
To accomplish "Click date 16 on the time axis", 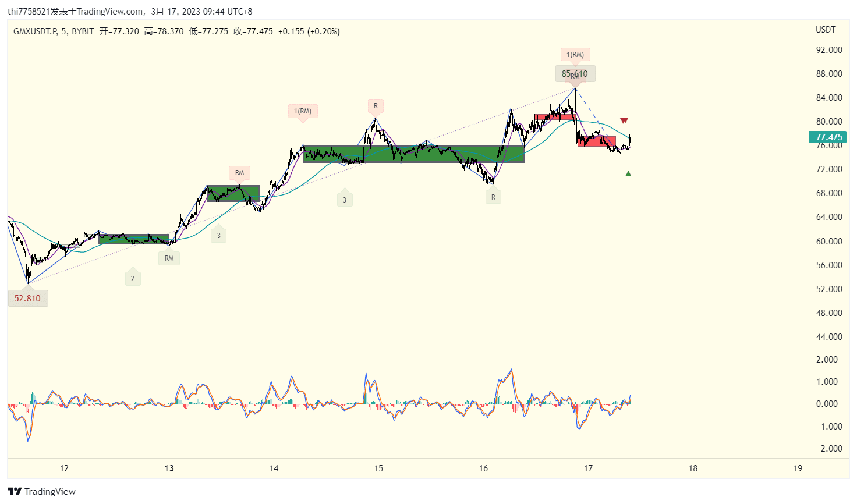I will tap(483, 468).
